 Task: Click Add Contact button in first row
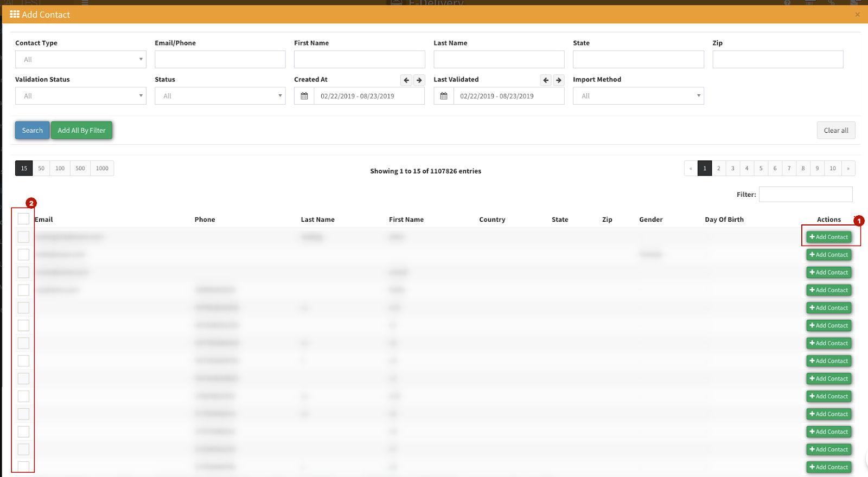point(828,237)
